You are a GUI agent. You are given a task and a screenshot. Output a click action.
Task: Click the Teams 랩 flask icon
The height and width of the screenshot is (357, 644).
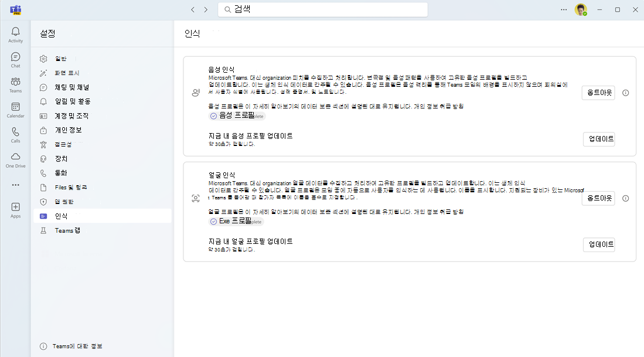tap(43, 230)
